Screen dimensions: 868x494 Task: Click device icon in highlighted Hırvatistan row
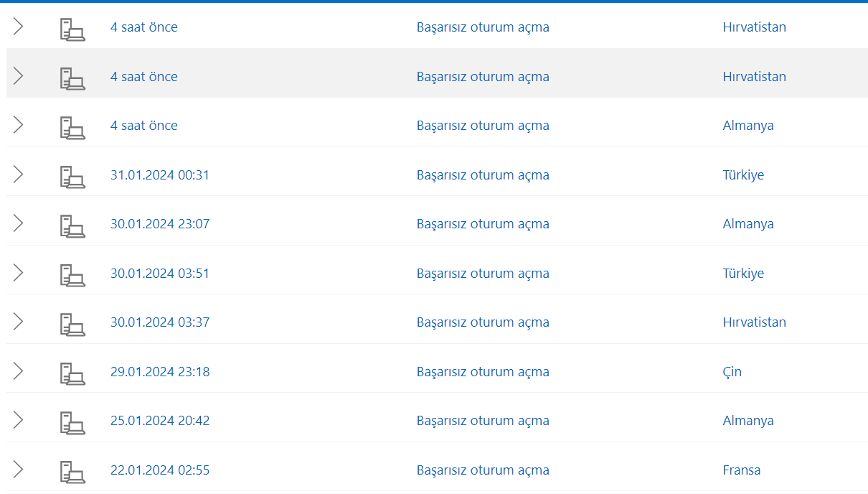[x=72, y=78]
